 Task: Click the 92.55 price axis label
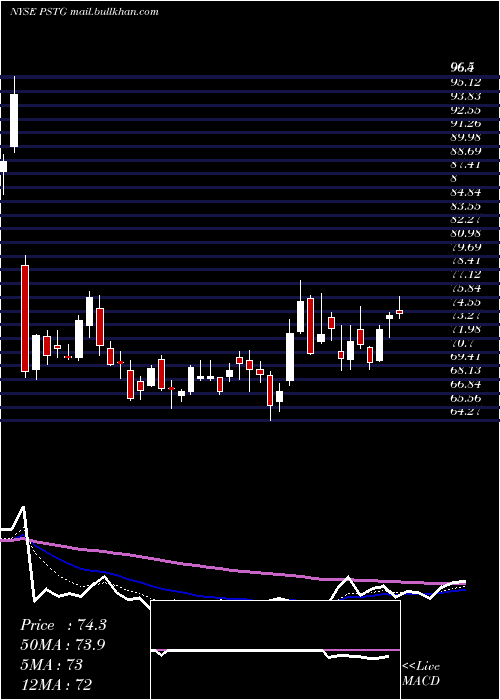click(x=465, y=109)
